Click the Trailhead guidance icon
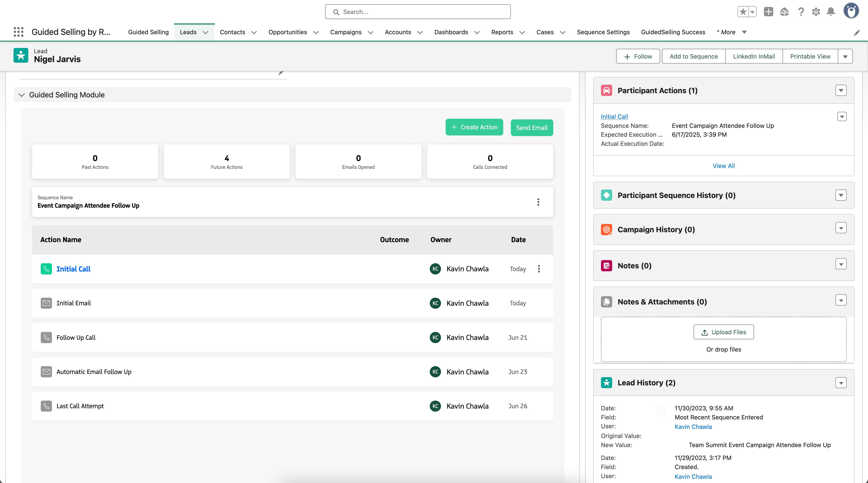Screen dimensions: 868x483 (x=784, y=12)
